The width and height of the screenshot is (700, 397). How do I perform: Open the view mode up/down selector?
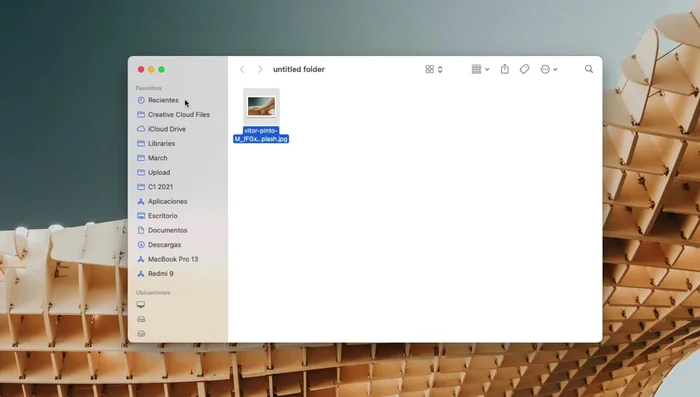pos(440,69)
